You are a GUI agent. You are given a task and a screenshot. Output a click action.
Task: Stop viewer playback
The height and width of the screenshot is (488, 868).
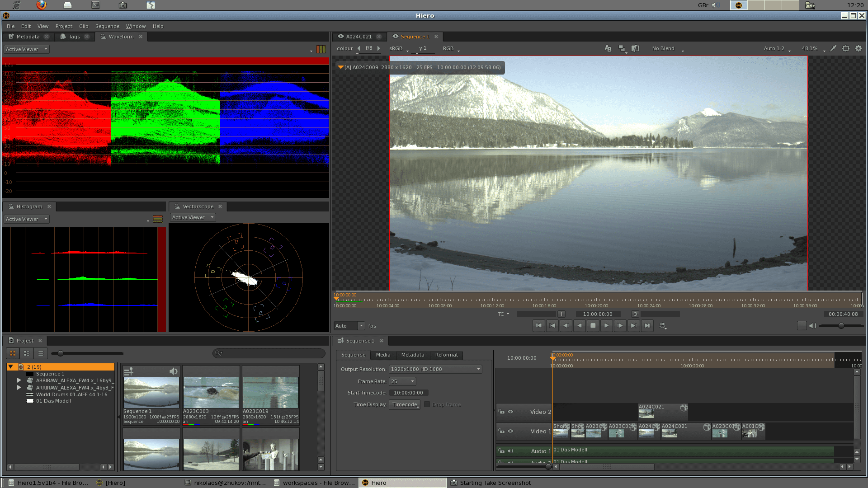pyautogui.click(x=593, y=325)
